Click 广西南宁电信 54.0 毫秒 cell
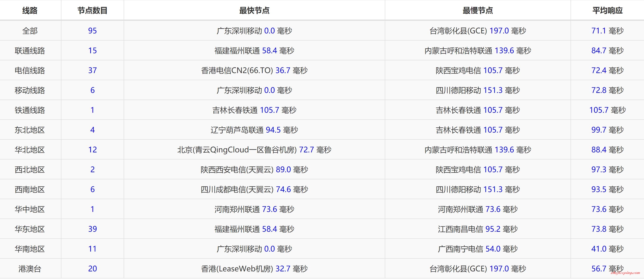Viewport: 644px width, 280px height. pyautogui.click(x=478, y=249)
